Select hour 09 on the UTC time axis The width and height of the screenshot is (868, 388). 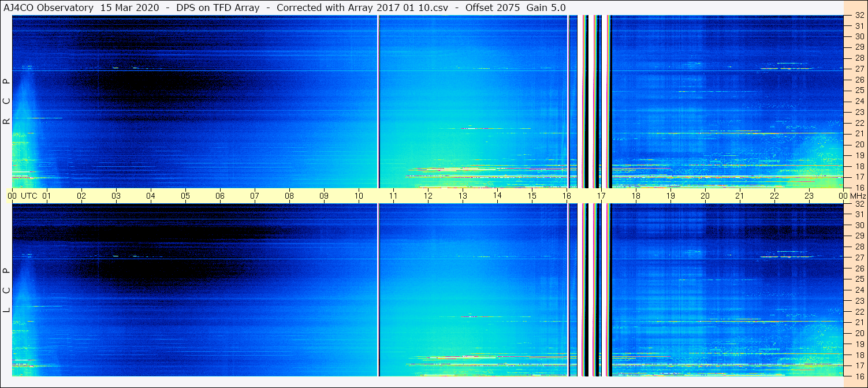click(x=324, y=196)
